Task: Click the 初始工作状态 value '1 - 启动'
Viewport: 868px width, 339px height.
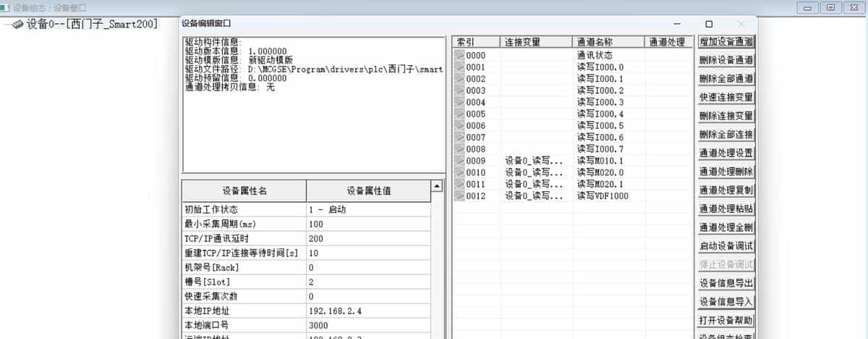Action: point(368,209)
